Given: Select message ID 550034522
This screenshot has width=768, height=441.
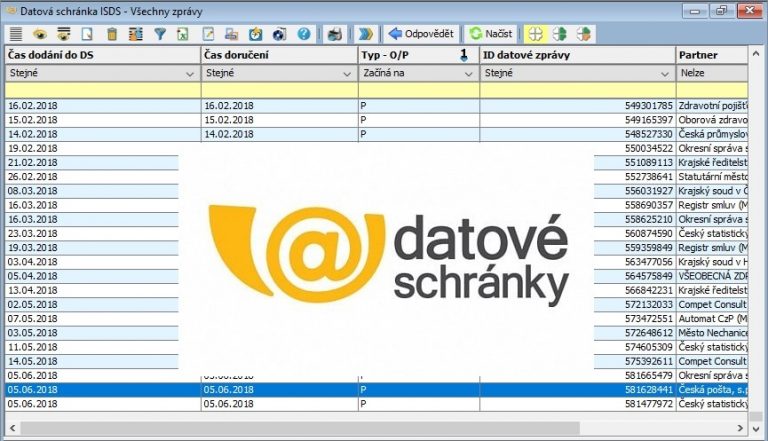Looking at the screenshot, I should click(649, 148).
